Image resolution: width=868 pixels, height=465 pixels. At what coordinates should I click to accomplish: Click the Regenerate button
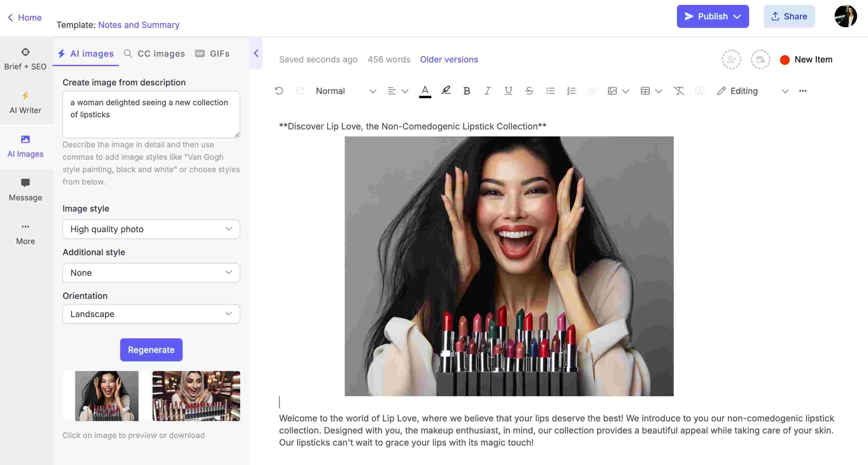tap(151, 350)
